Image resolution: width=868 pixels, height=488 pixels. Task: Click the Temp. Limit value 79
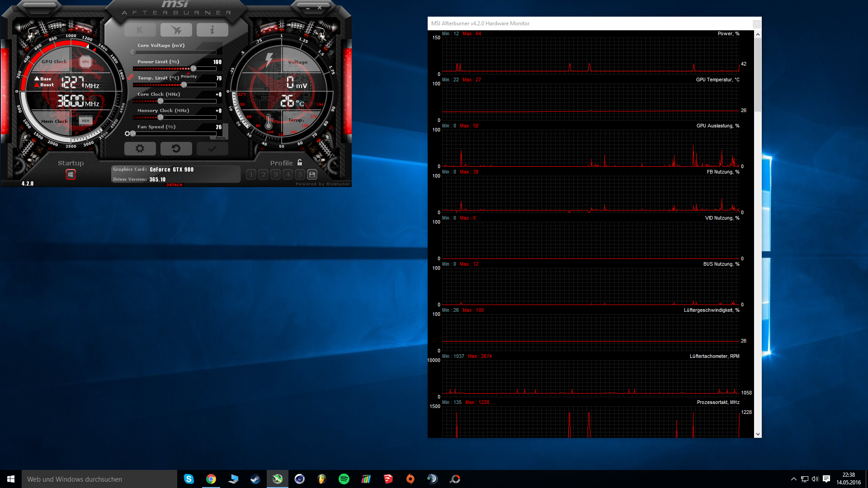coord(219,78)
